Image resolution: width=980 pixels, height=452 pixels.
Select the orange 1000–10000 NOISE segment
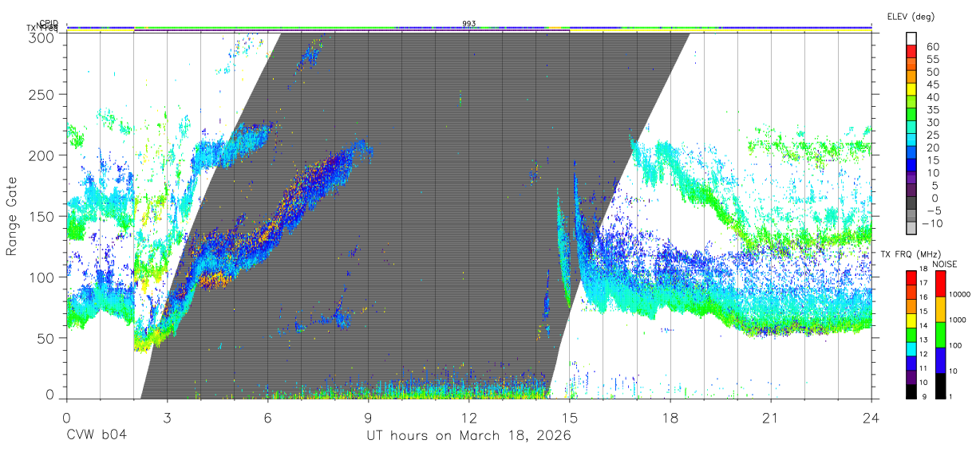click(939, 309)
